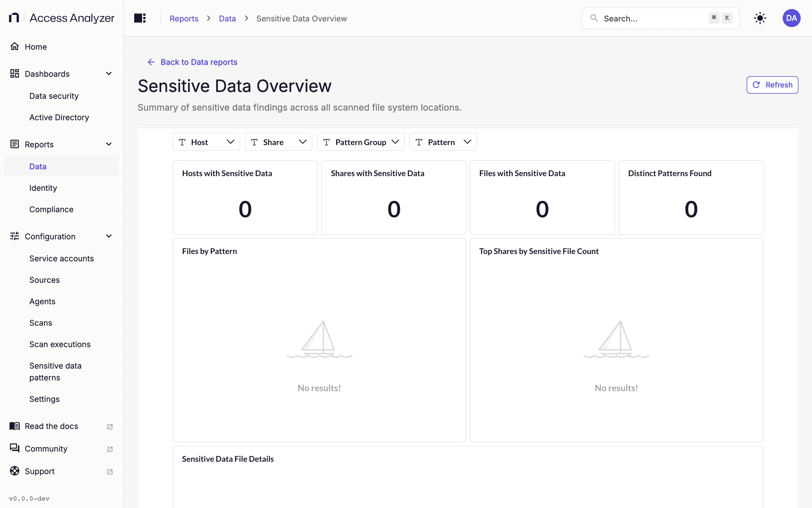Click the Hosts with Sensitive Data card
Image resolution: width=812 pixels, height=508 pixels.
click(x=245, y=198)
